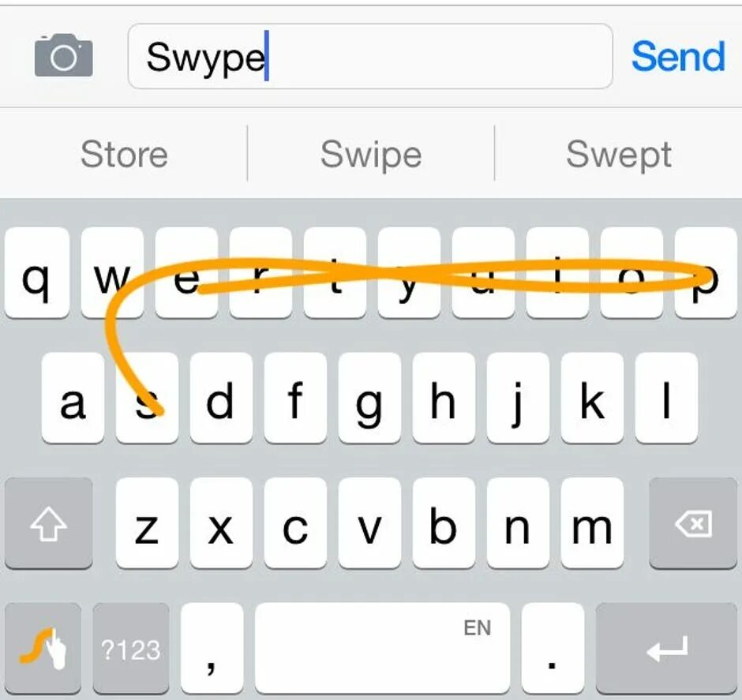
Task: Pick the Swept word suggestion
Action: point(619,154)
